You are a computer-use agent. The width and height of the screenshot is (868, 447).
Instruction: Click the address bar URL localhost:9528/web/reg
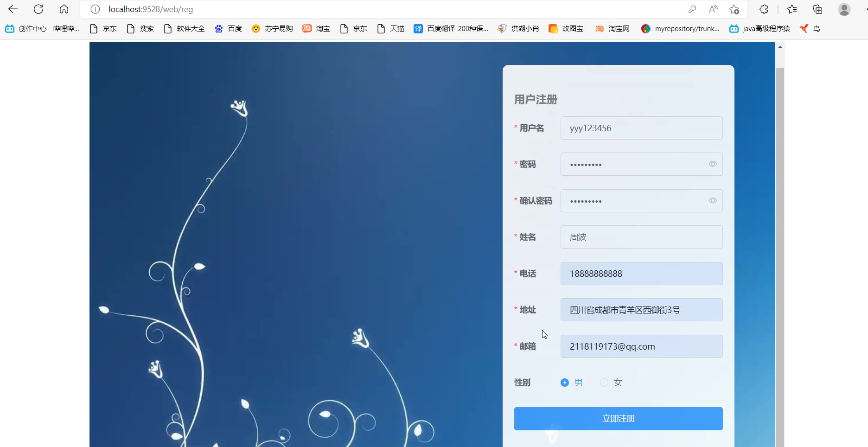(151, 9)
